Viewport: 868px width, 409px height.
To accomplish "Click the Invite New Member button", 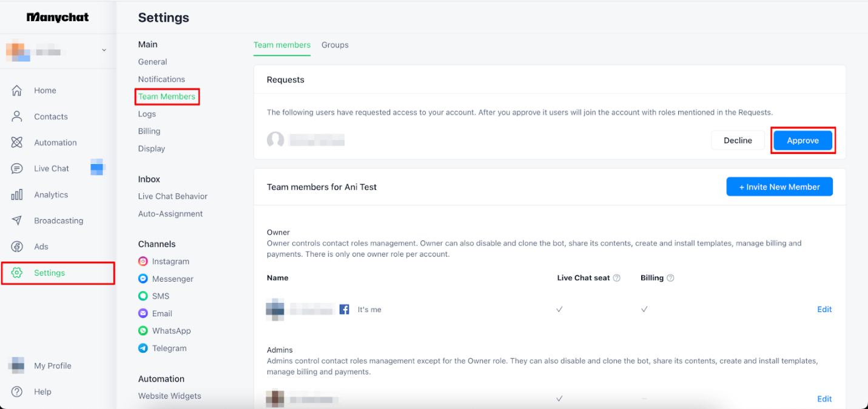I will (x=779, y=187).
